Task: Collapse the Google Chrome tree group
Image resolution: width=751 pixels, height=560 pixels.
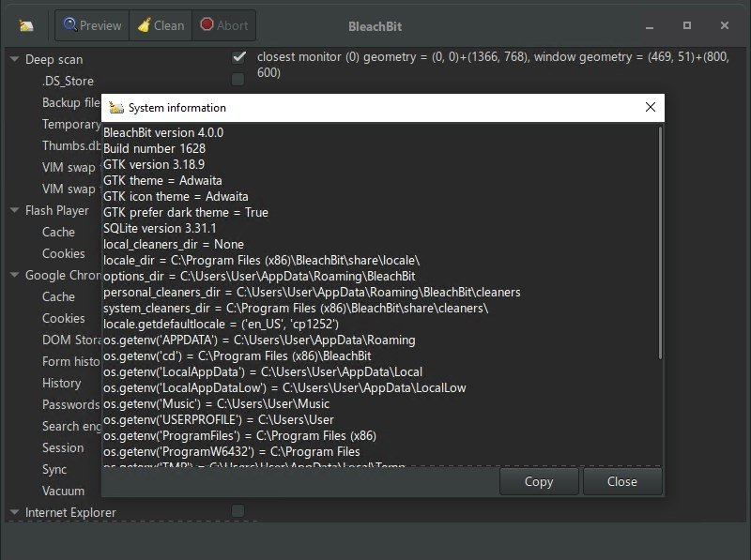Action: click(15, 274)
